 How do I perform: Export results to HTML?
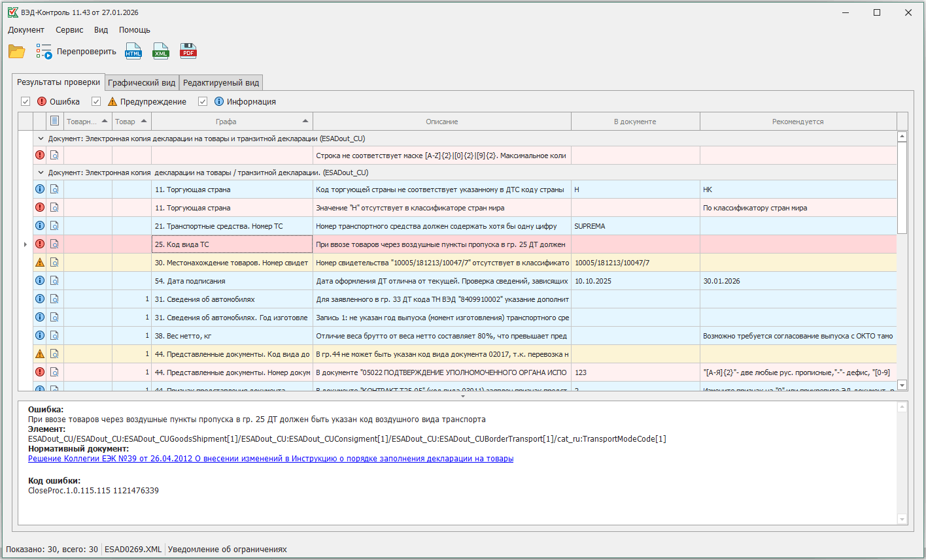tap(133, 52)
